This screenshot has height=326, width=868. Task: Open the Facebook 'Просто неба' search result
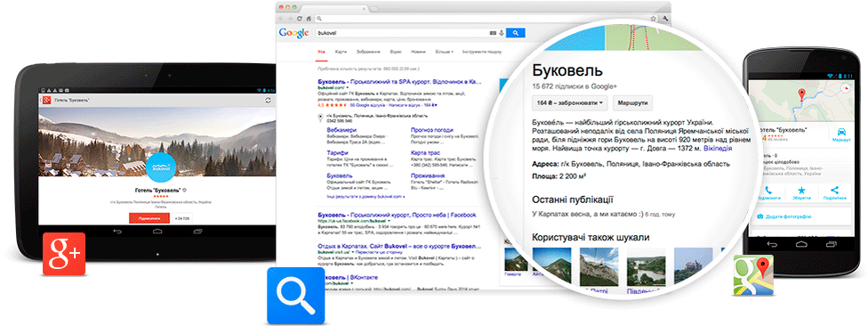397,215
